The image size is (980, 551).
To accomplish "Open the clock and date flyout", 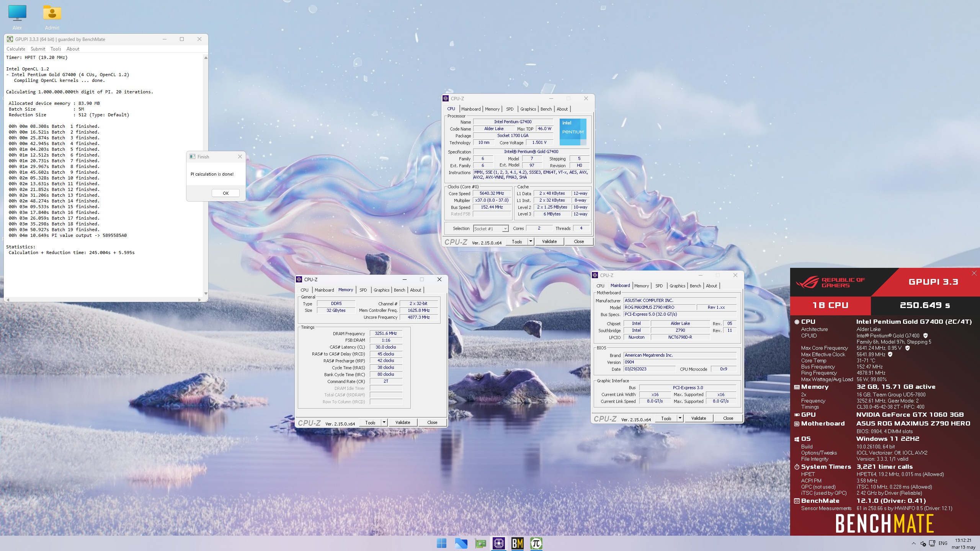I will (963, 544).
